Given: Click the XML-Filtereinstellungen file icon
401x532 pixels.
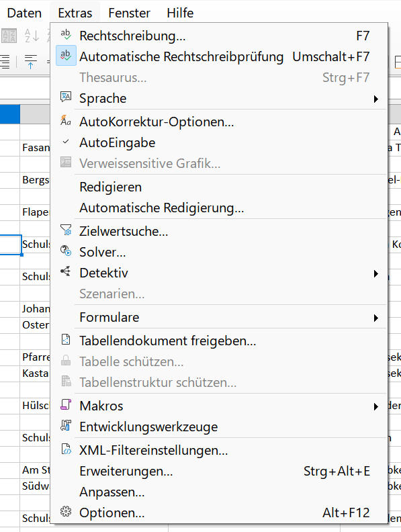Looking at the screenshot, I should [x=66, y=449].
